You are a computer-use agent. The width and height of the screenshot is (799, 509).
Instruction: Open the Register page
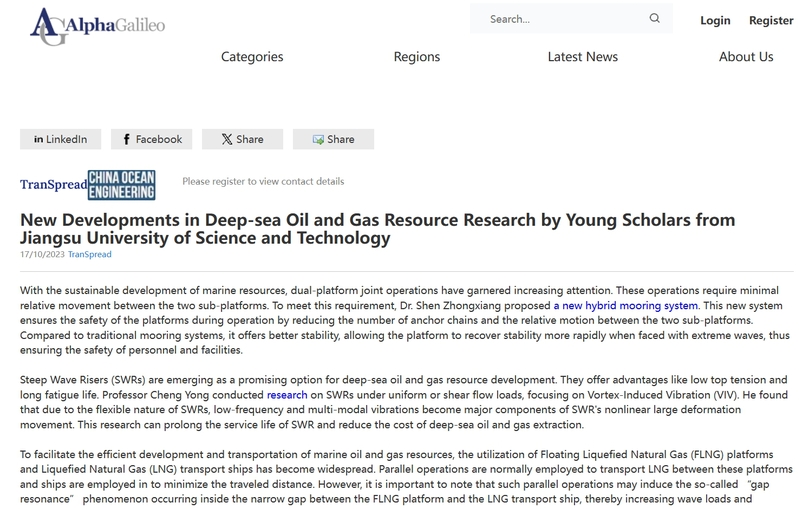[771, 20]
